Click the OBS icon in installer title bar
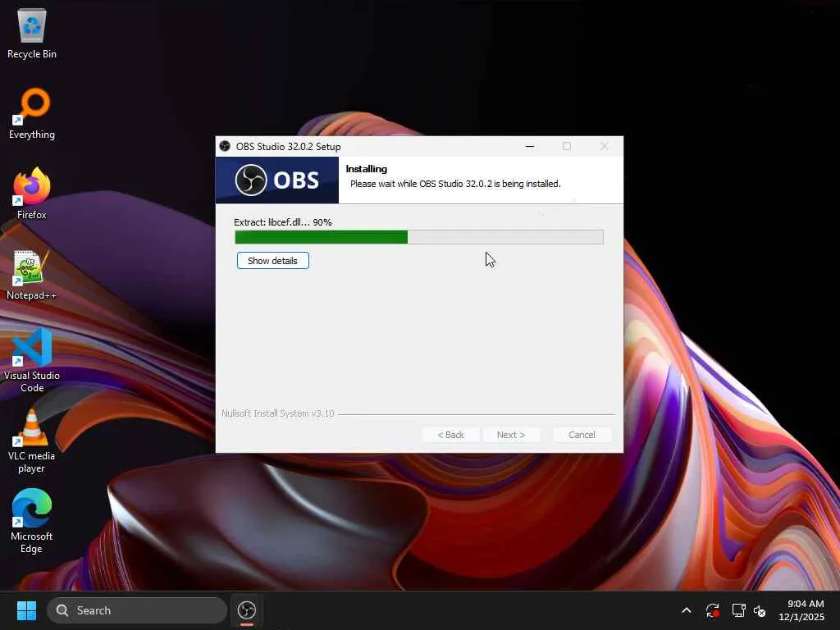Image resolution: width=840 pixels, height=630 pixels. tap(225, 146)
